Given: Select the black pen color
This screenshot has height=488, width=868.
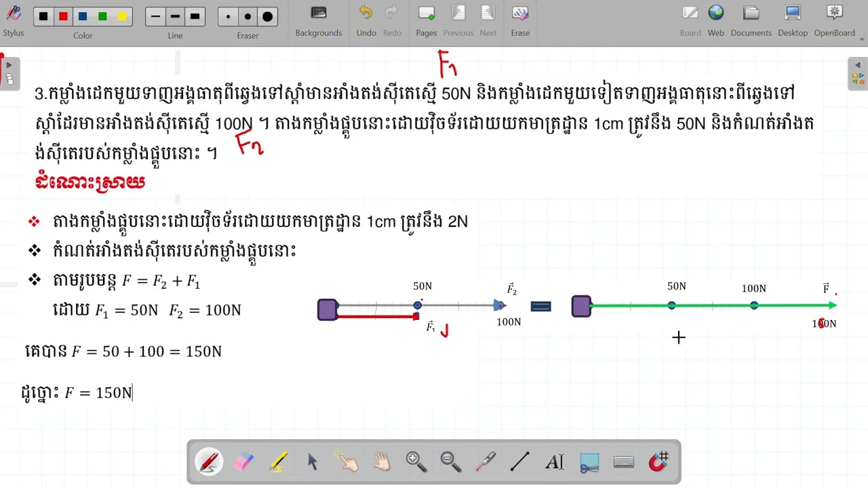Looking at the screenshot, I should click(43, 16).
